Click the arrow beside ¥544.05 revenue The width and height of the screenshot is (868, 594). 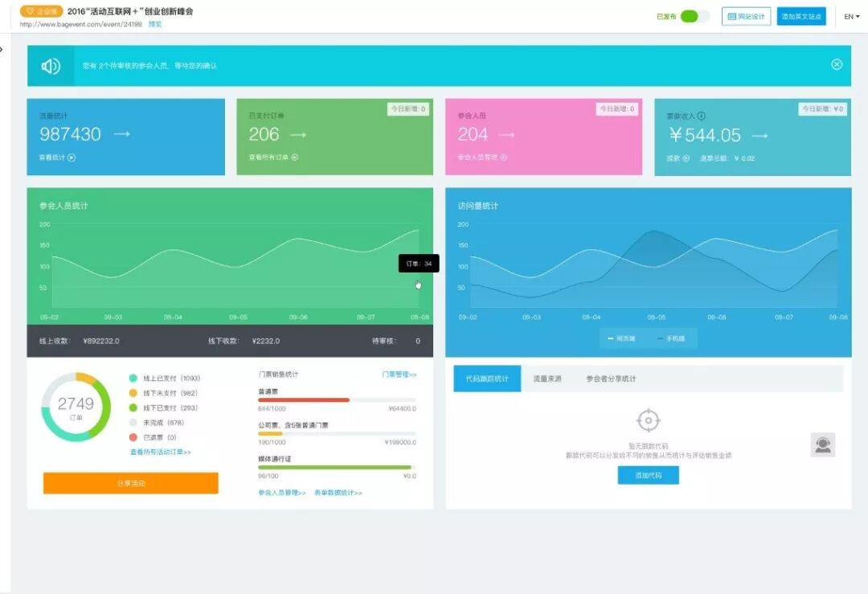(759, 136)
